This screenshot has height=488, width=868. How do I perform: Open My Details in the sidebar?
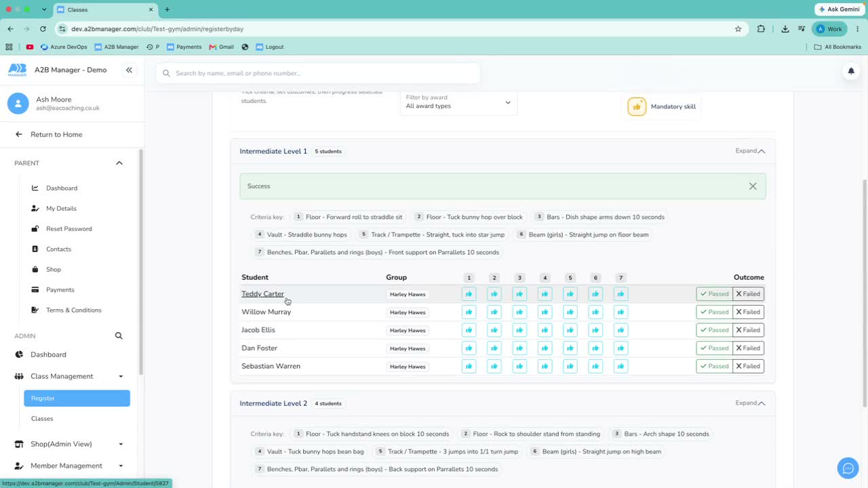click(61, 208)
